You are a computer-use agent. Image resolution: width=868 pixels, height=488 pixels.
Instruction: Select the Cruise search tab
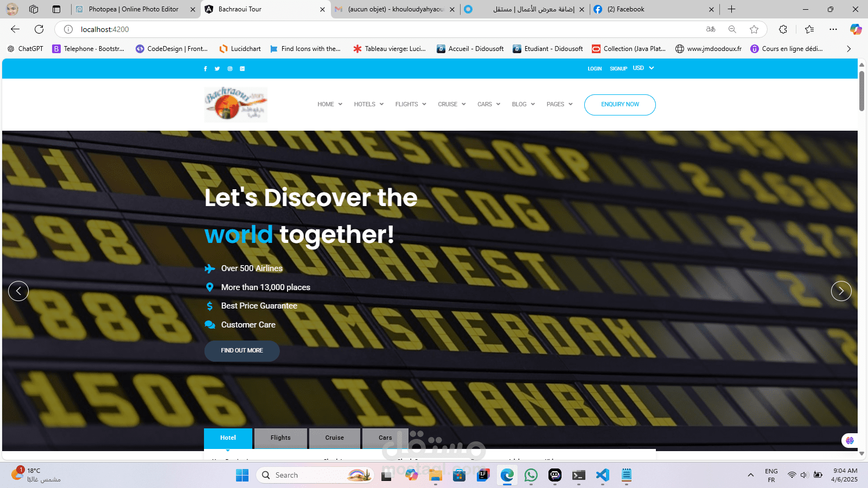(335, 438)
